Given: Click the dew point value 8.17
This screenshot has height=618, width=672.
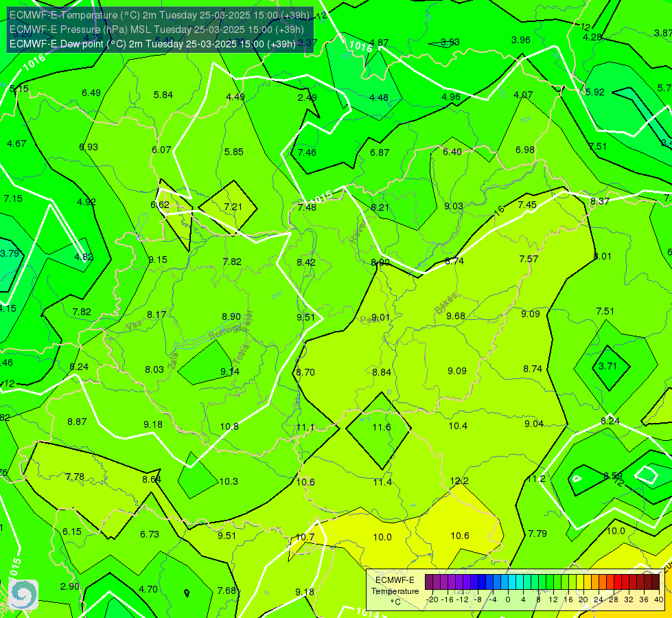Looking at the screenshot, I should [x=157, y=314].
